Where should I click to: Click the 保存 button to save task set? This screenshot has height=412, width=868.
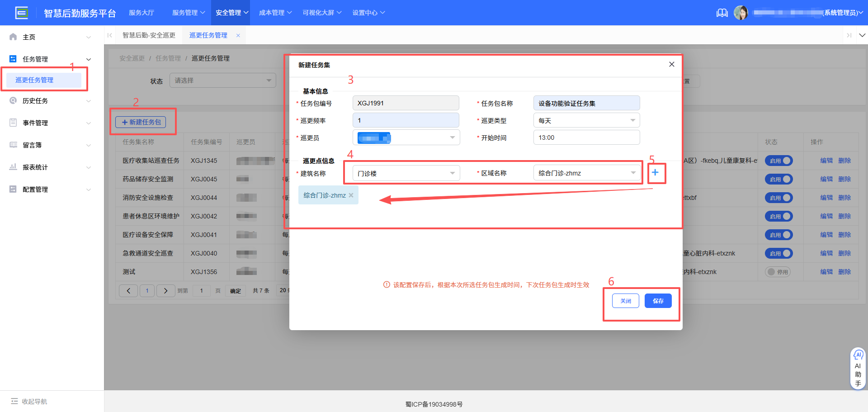pyautogui.click(x=658, y=300)
